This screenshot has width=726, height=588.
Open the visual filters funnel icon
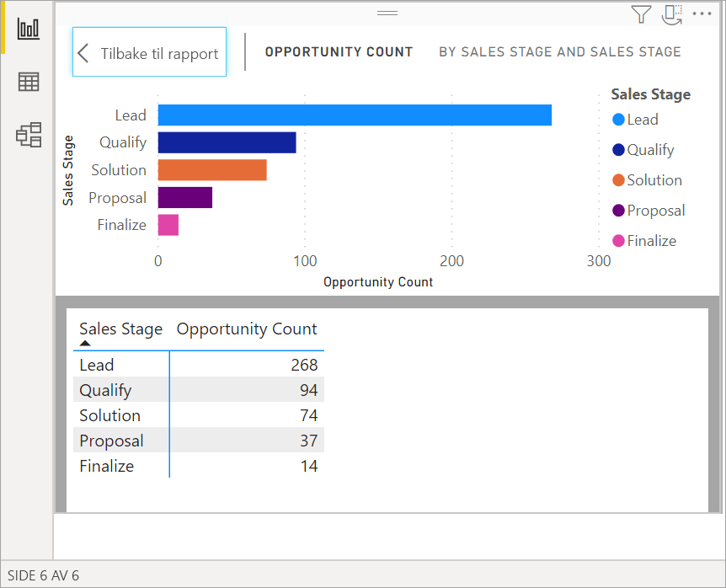click(x=641, y=13)
